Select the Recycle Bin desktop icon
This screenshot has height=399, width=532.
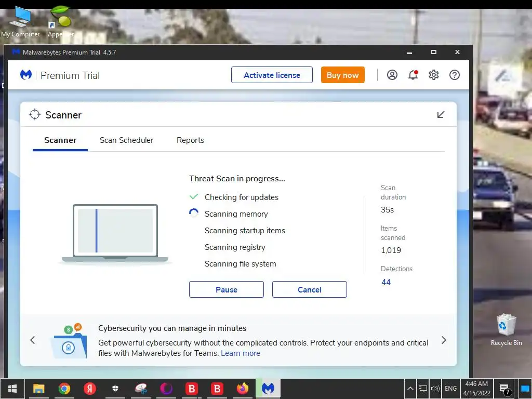point(506,330)
